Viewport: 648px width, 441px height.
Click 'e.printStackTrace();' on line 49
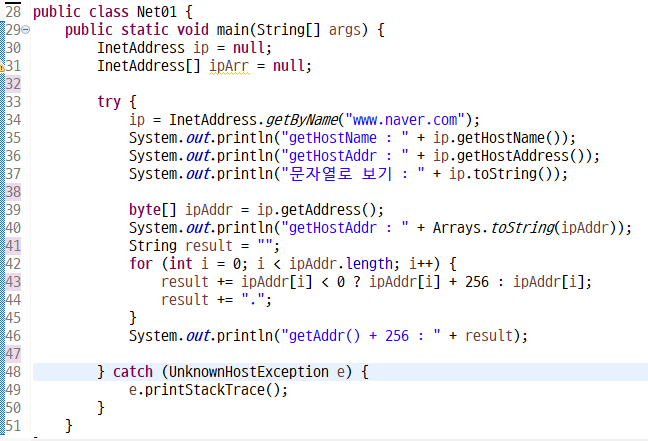(x=208, y=390)
